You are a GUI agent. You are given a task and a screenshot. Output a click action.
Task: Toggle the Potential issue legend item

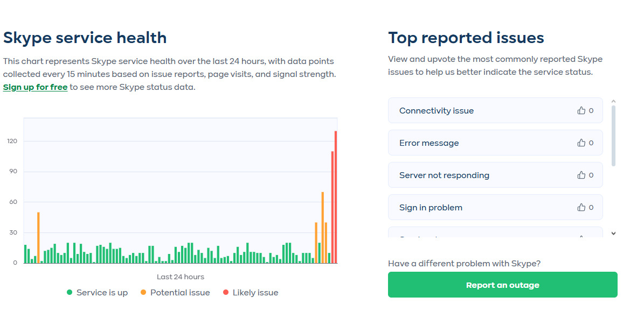pos(175,293)
